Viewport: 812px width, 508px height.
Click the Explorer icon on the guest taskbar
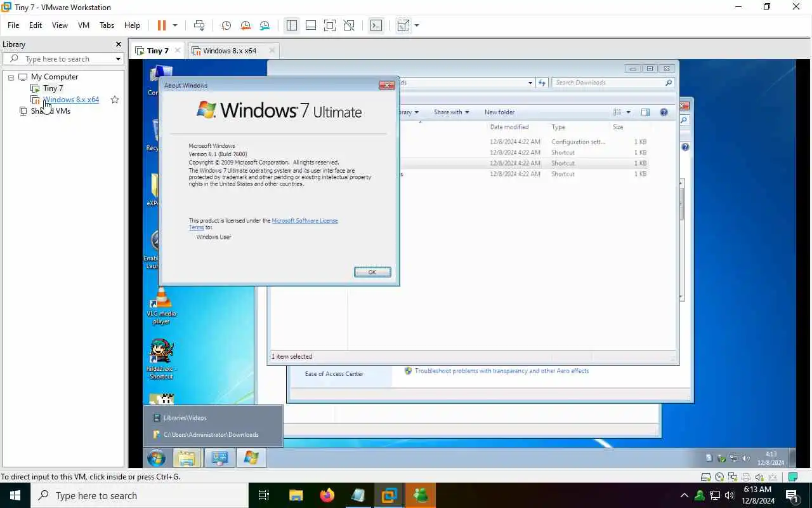click(x=186, y=458)
